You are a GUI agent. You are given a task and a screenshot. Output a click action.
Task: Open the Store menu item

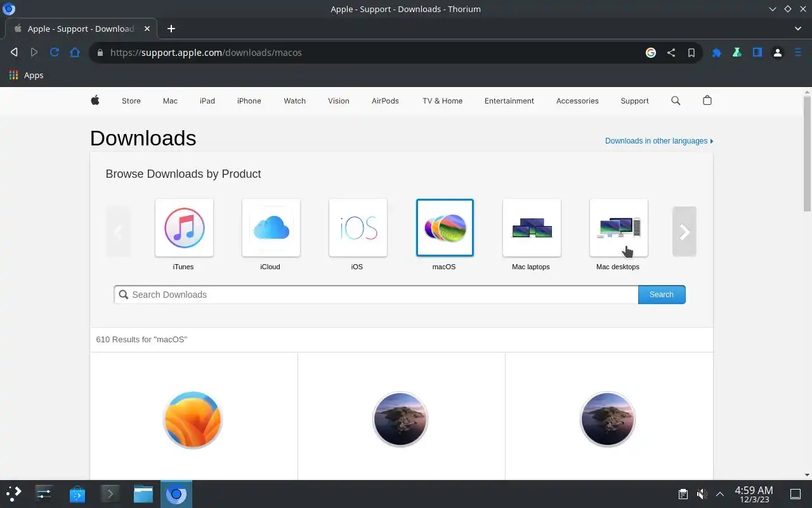coord(131,100)
